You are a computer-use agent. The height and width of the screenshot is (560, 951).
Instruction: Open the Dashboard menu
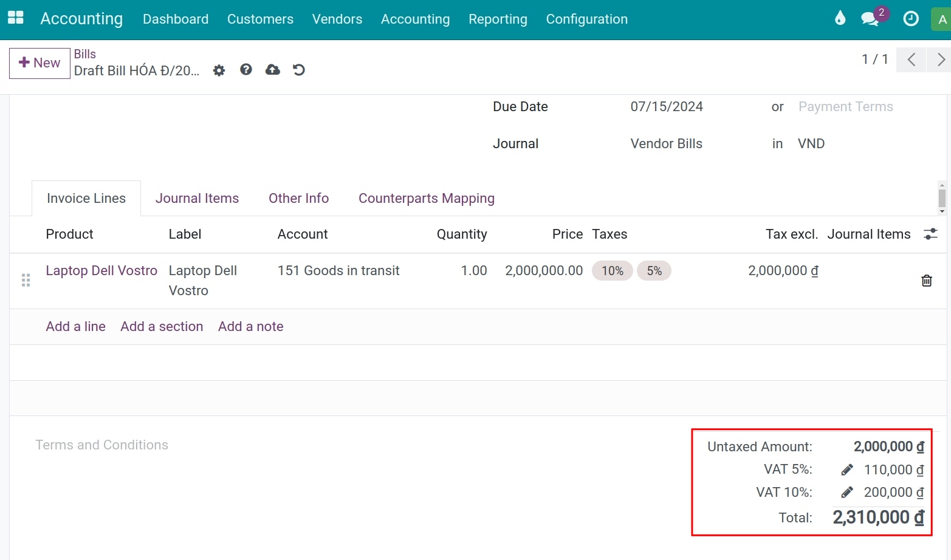point(176,19)
